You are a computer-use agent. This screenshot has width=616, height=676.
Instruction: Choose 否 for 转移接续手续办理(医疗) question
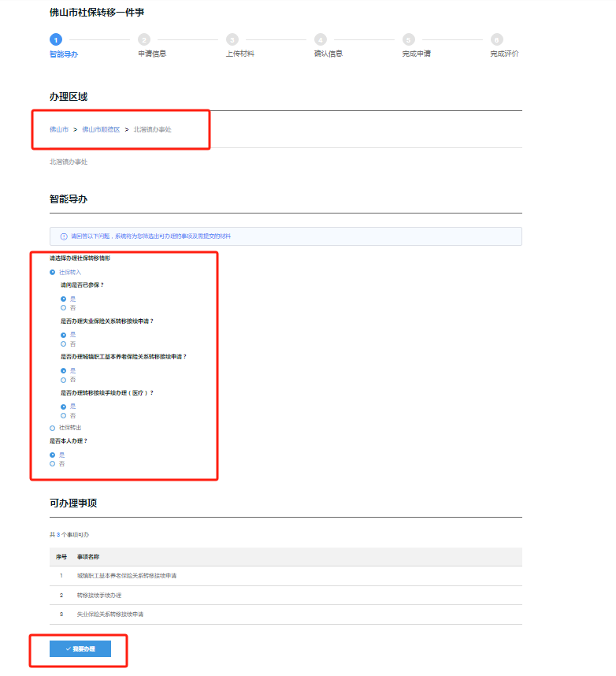(x=64, y=415)
